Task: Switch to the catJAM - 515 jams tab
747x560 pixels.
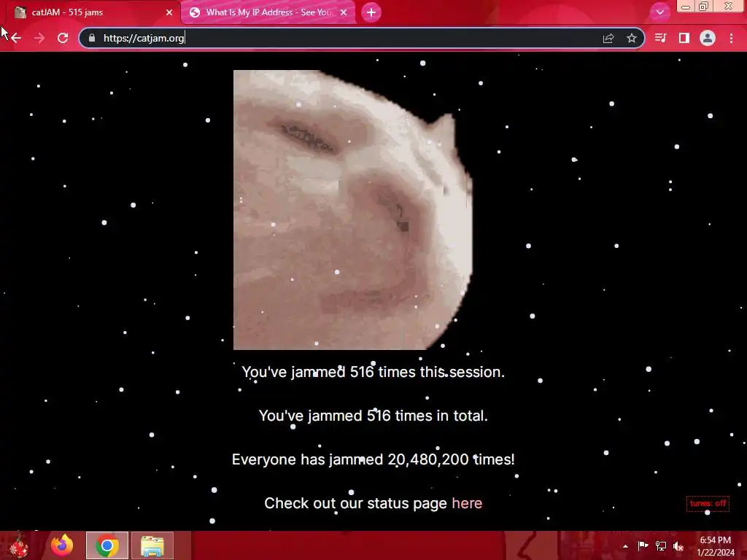Action: (x=90, y=12)
